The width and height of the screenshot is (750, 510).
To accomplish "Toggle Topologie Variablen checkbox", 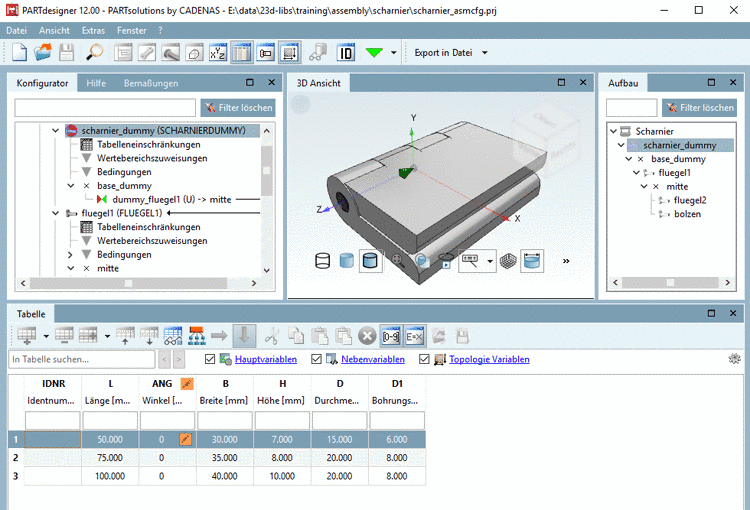I will pyautogui.click(x=425, y=359).
